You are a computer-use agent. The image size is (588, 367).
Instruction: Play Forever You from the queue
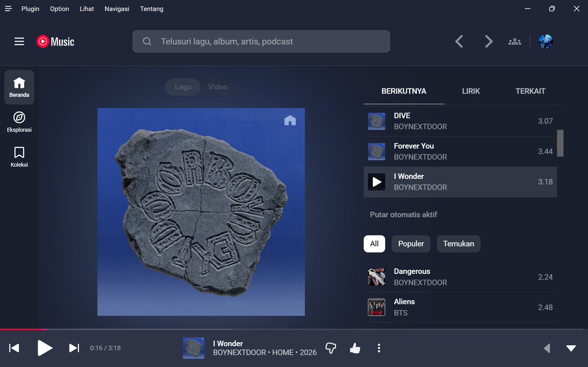coord(460,151)
